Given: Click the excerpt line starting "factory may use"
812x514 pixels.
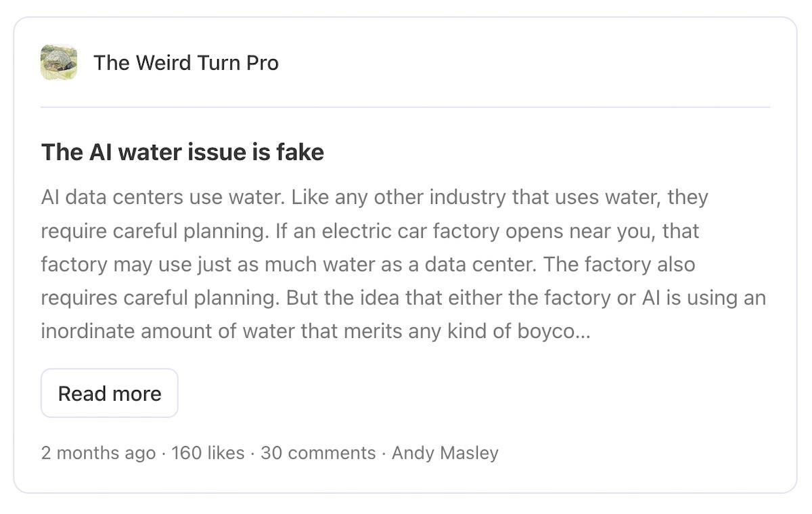Looking at the screenshot, I should click(367, 264).
